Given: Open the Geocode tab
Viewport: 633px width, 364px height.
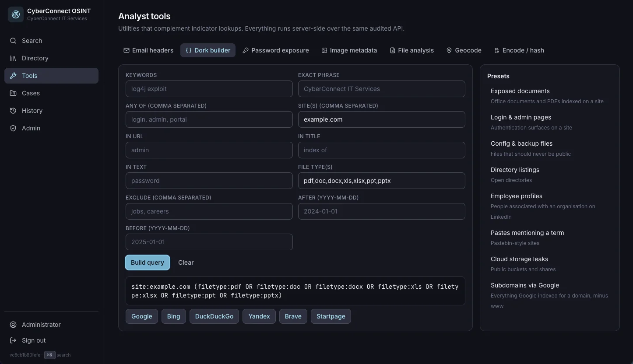Looking at the screenshot, I should click(464, 50).
